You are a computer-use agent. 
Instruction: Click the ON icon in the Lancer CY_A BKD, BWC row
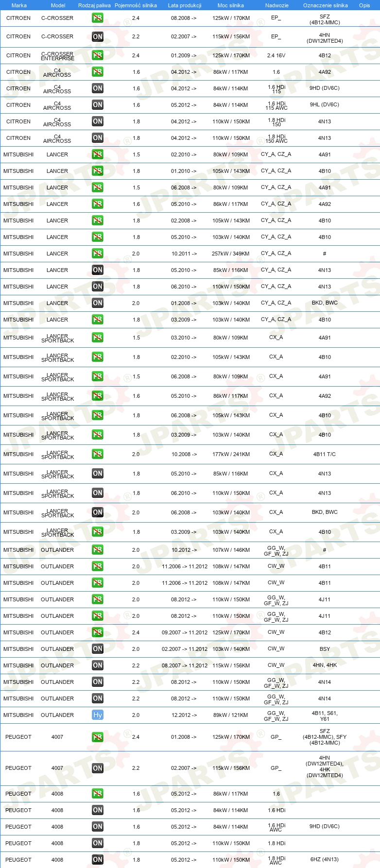point(98,303)
